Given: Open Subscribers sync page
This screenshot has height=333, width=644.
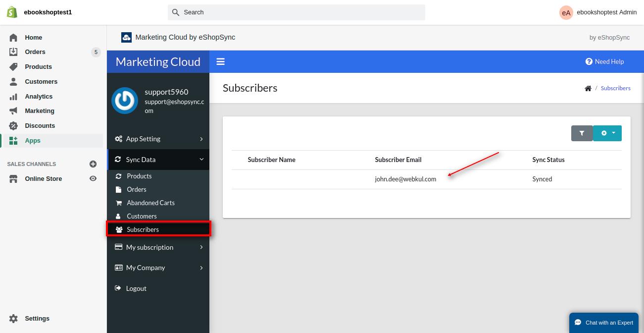Looking at the screenshot, I should coord(158,229).
